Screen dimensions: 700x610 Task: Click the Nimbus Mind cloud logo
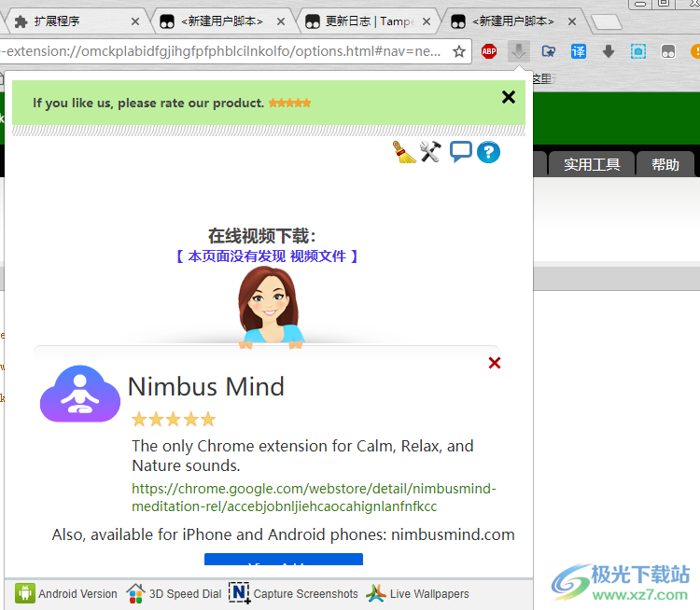[80, 394]
